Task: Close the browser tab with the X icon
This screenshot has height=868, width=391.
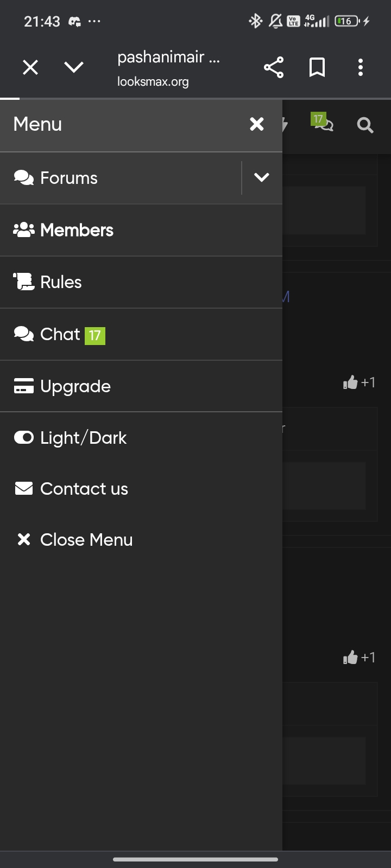Action: [30, 68]
